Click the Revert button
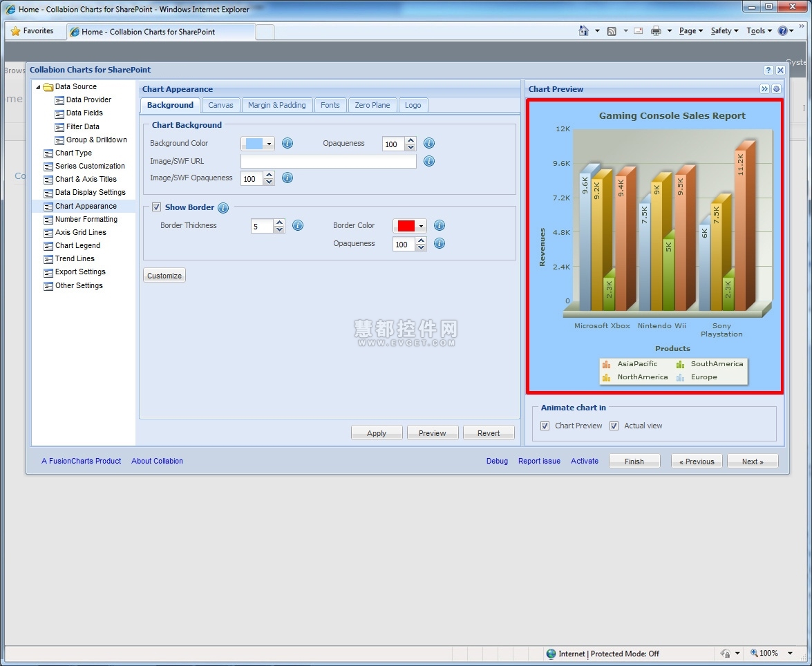Image resolution: width=812 pixels, height=666 pixels. pos(489,433)
